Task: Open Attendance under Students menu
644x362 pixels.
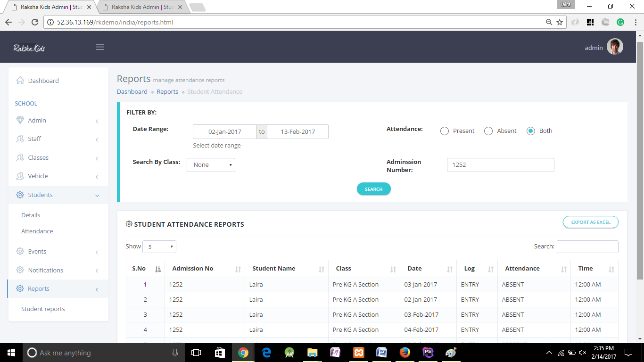Action: 37,231
